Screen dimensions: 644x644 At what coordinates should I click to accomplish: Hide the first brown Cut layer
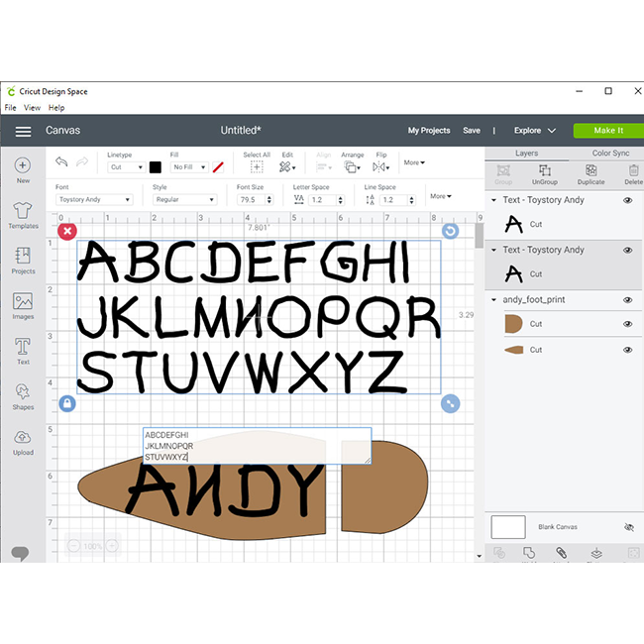pyautogui.click(x=627, y=324)
